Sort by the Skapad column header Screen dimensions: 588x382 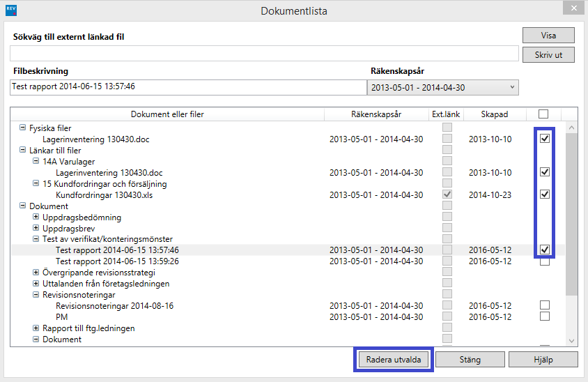(495, 114)
